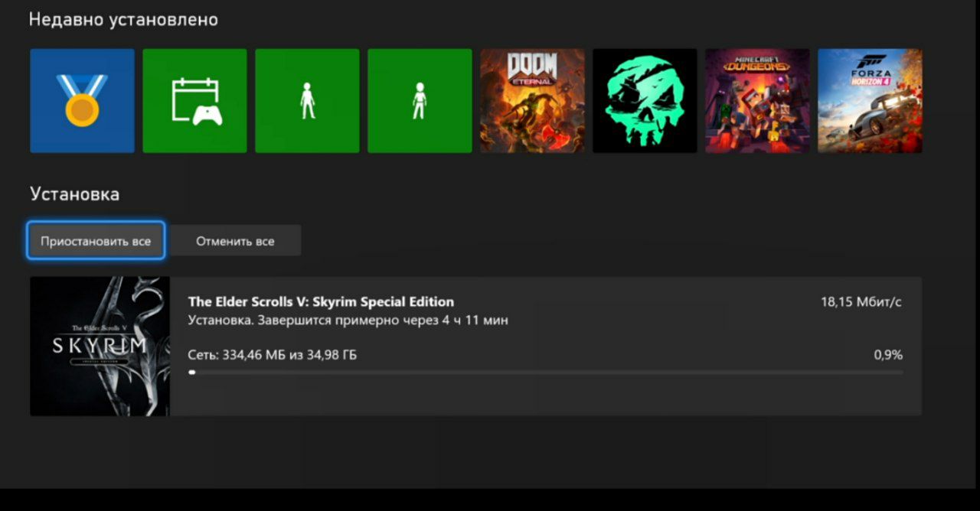Click 'Сеть: 334,46 МБ из 34,98 ГБ' text

point(273,355)
